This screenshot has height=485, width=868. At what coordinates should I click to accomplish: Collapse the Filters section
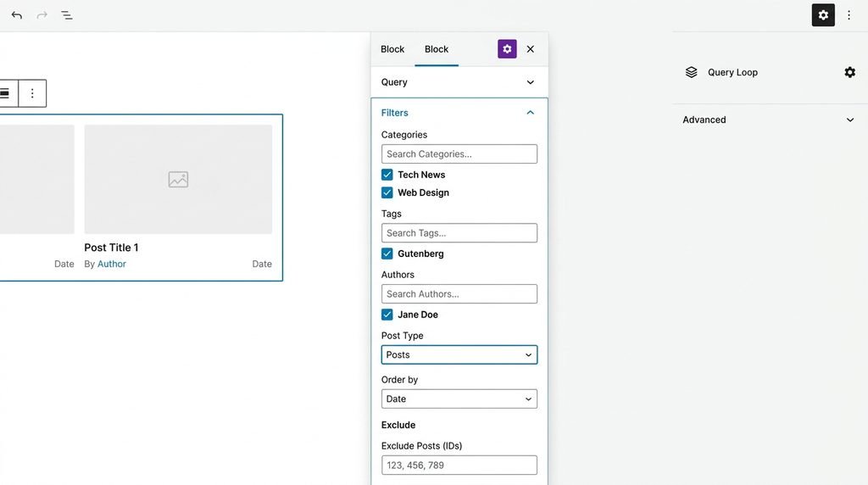pos(459,113)
